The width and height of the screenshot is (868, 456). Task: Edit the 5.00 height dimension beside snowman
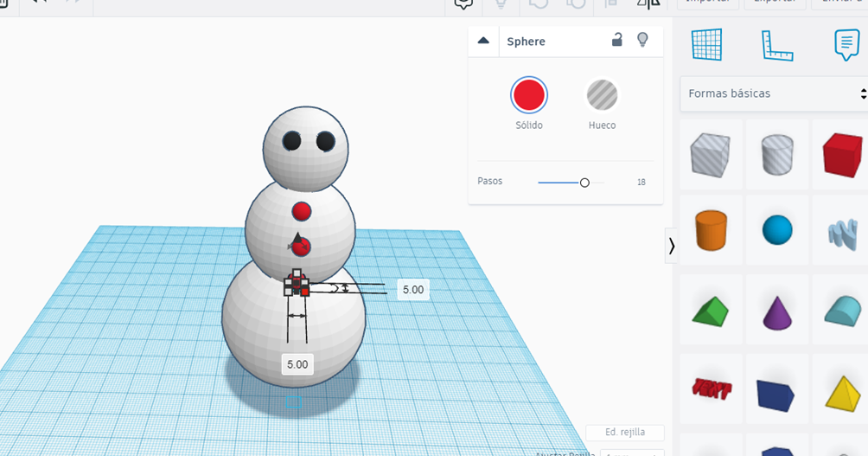click(x=413, y=290)
